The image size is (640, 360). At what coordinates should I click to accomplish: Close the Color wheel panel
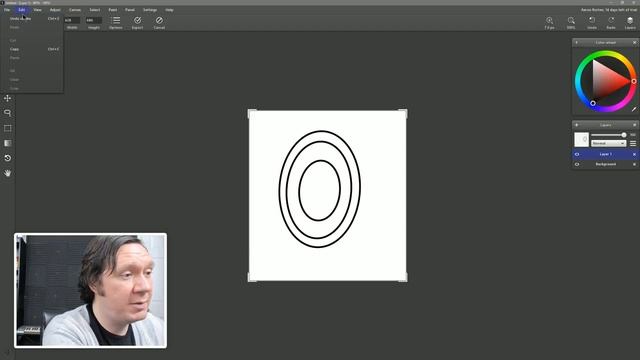[x=634, y=42]
